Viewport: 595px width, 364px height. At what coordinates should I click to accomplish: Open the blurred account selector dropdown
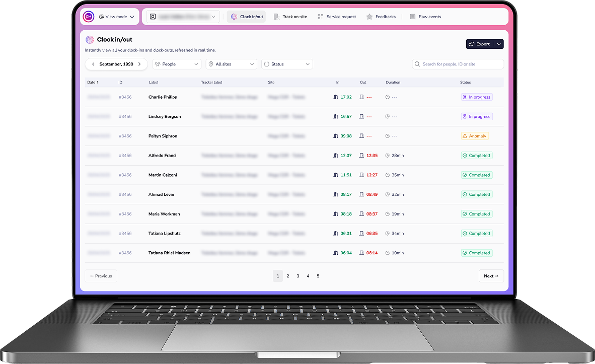point(183,17)
